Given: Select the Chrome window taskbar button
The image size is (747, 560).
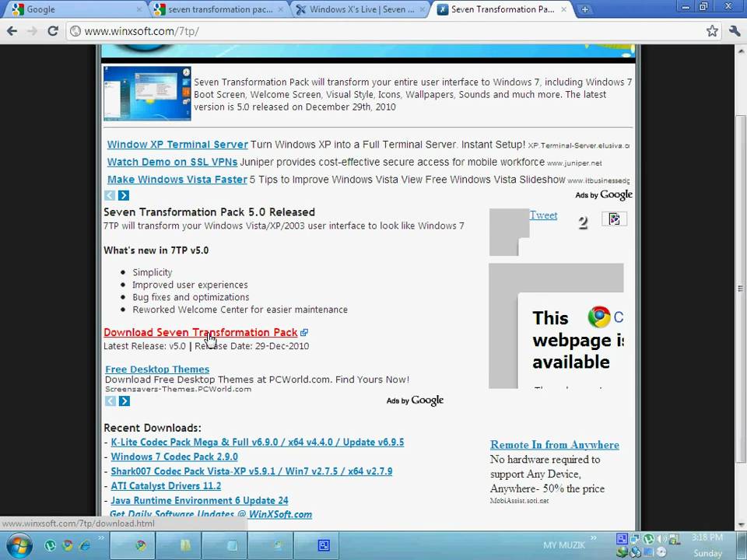Looking at the screenshot, I should (133, 546).
